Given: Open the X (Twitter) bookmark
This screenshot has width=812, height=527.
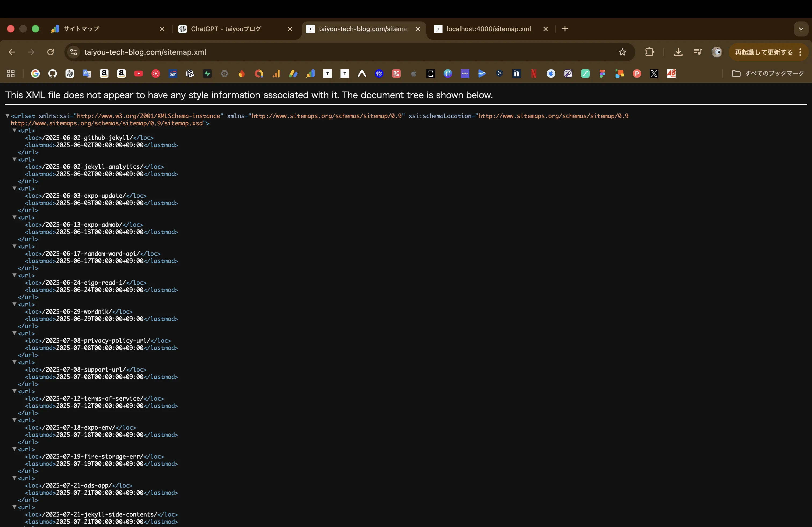Looking at the screenshot, I should pos(654,73).
